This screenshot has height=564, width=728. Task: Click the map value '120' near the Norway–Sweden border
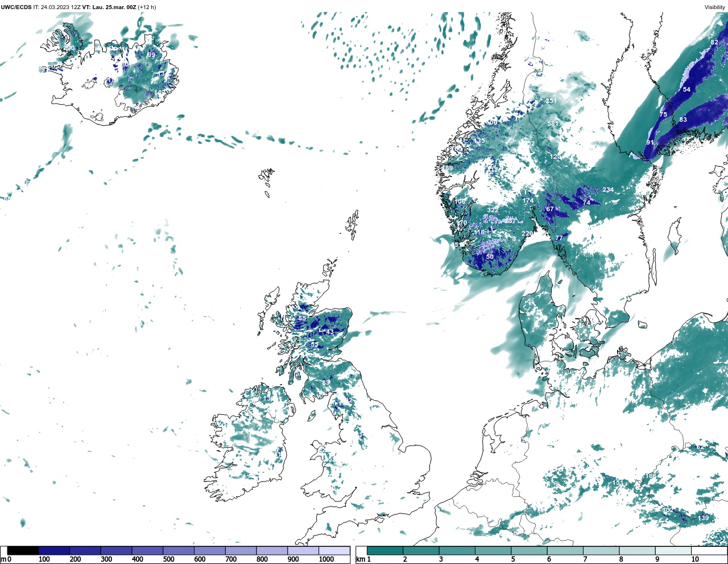point(556,157)
